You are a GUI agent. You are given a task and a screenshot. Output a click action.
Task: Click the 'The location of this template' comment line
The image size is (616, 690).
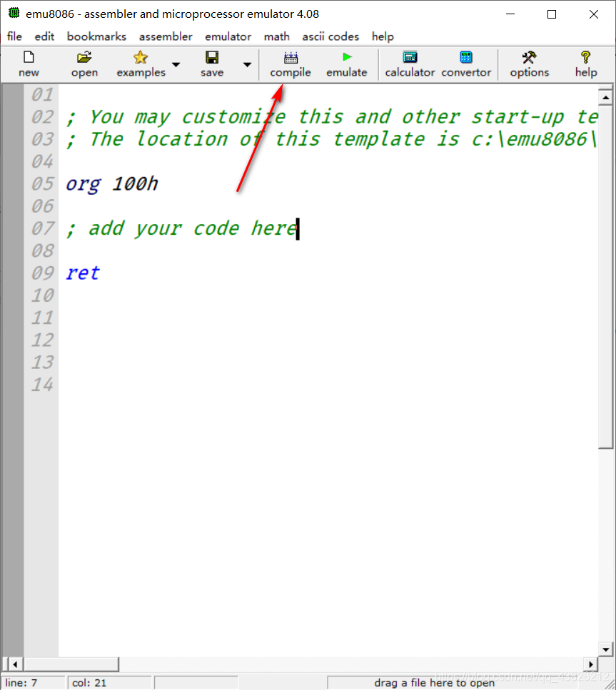(331, 139)
